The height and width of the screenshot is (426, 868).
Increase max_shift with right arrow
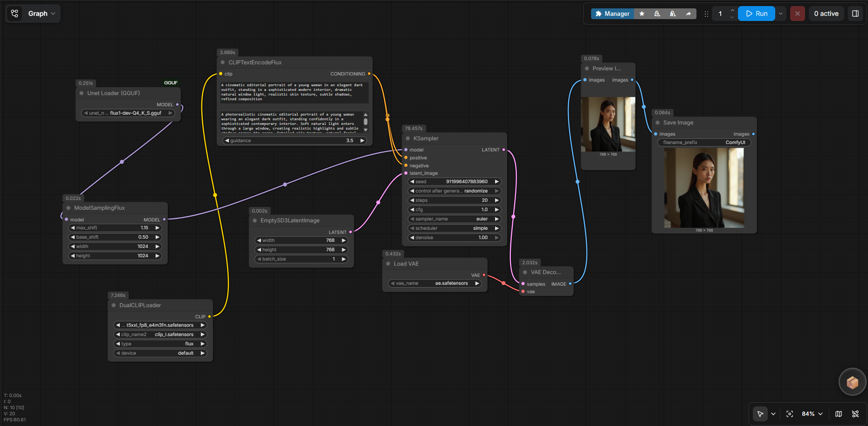(158, 228)
